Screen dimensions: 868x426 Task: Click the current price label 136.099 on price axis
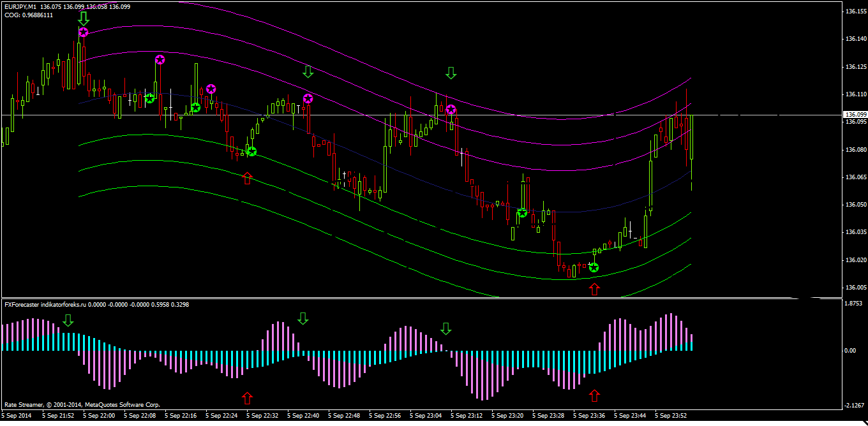[x=855, y=115]
